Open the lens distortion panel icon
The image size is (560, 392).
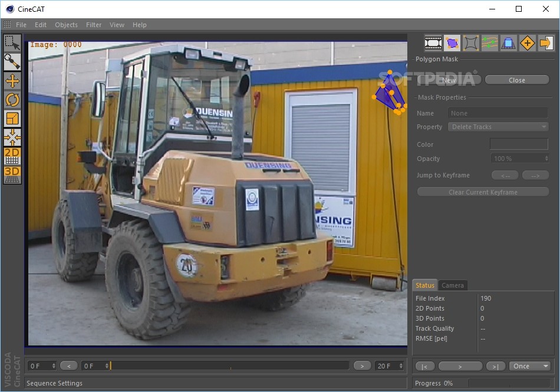tap(471, 44)
